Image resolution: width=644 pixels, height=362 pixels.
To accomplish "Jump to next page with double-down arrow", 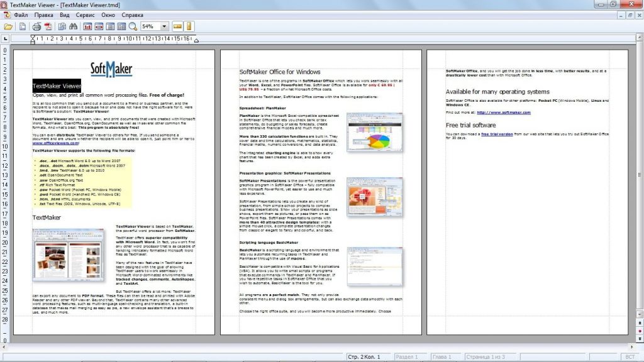I will click(x=640, y=339).
